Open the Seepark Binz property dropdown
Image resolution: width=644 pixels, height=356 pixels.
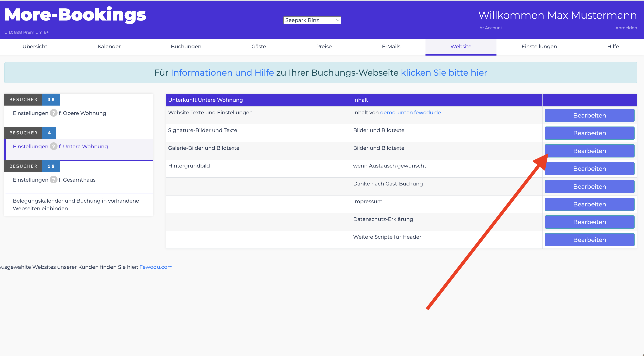point(312,20)
